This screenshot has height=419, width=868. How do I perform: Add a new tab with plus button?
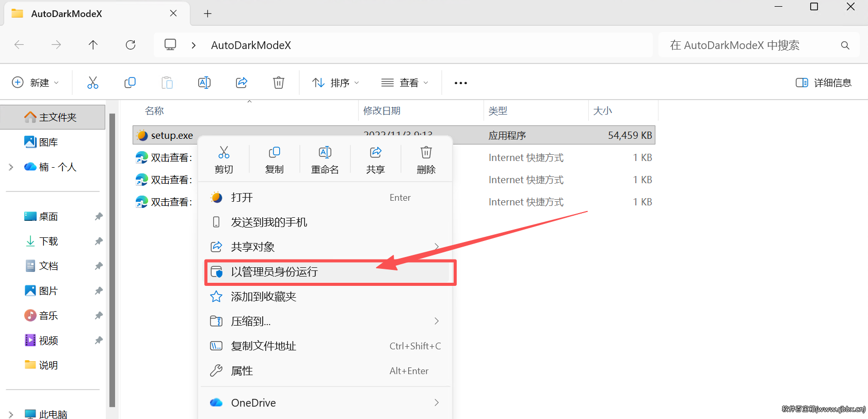pyautogui.click(x=207, y=13)
